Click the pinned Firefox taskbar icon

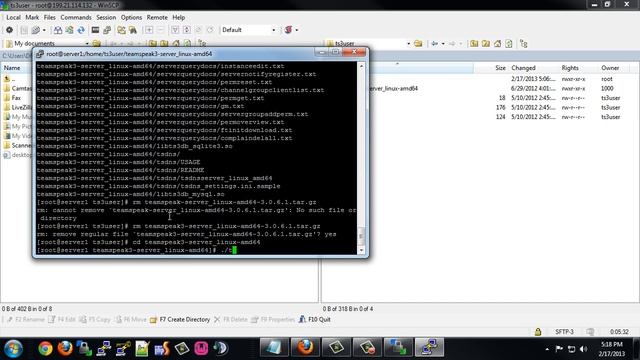coord(65,349)
